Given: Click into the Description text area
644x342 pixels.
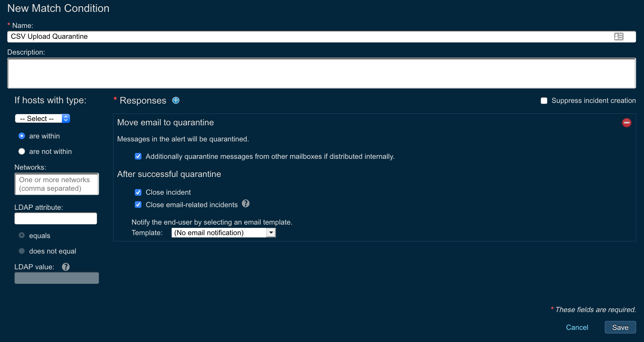Looking at the screenshot, I should tap(321, 73).
